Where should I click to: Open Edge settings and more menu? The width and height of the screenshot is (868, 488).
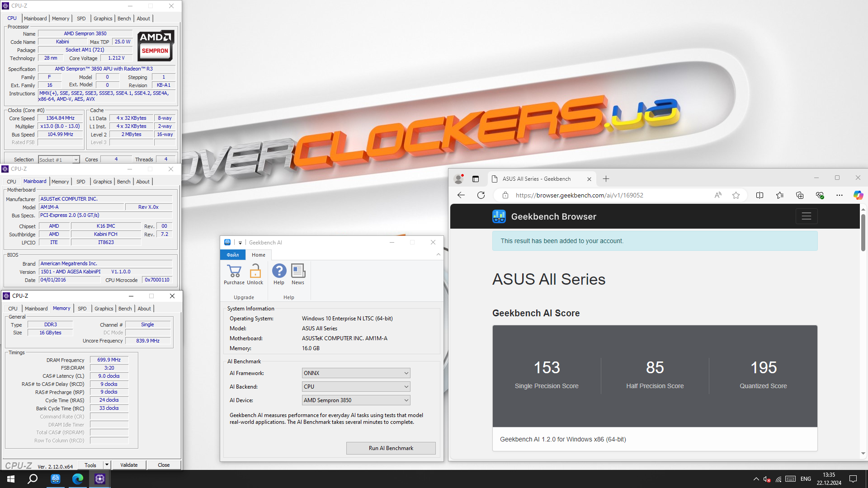click(x=840, y=195)
